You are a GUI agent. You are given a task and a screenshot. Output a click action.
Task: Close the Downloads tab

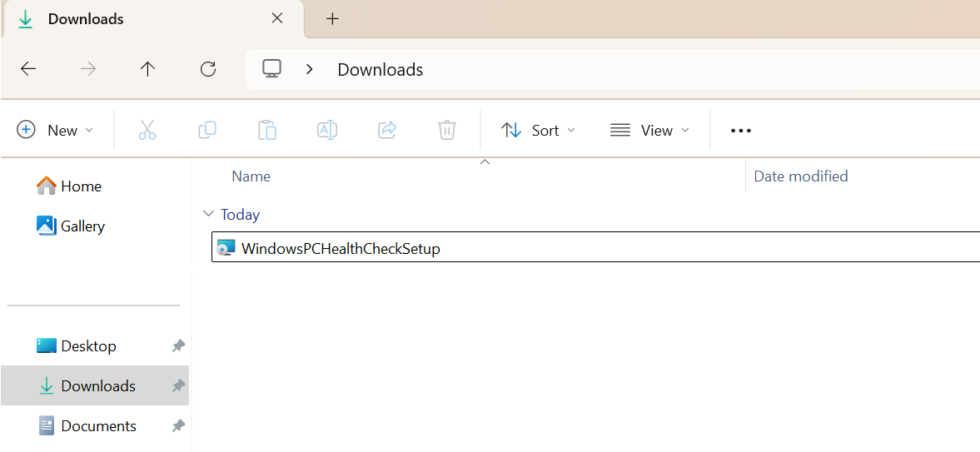[x=277, y=18]
